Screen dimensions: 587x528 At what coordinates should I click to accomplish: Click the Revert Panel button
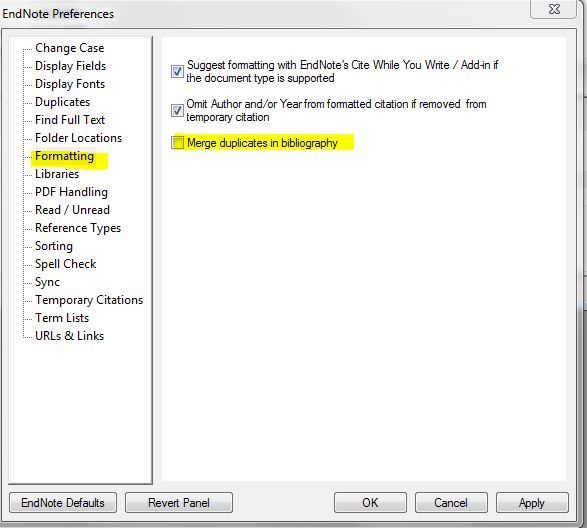[179, 503]
